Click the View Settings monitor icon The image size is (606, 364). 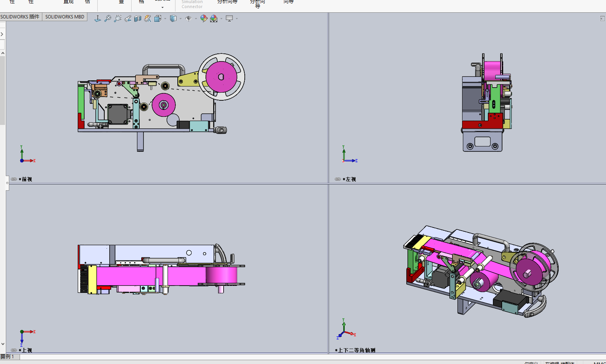229,18
